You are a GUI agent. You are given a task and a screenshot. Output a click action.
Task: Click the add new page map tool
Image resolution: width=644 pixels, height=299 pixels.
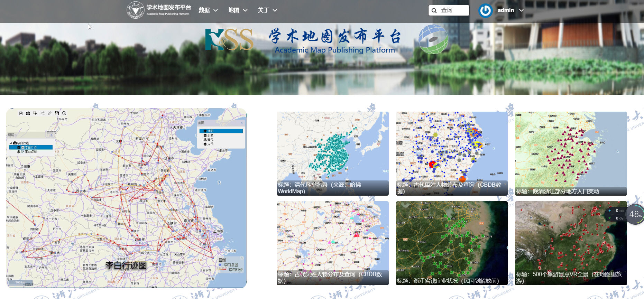(21, 113)
